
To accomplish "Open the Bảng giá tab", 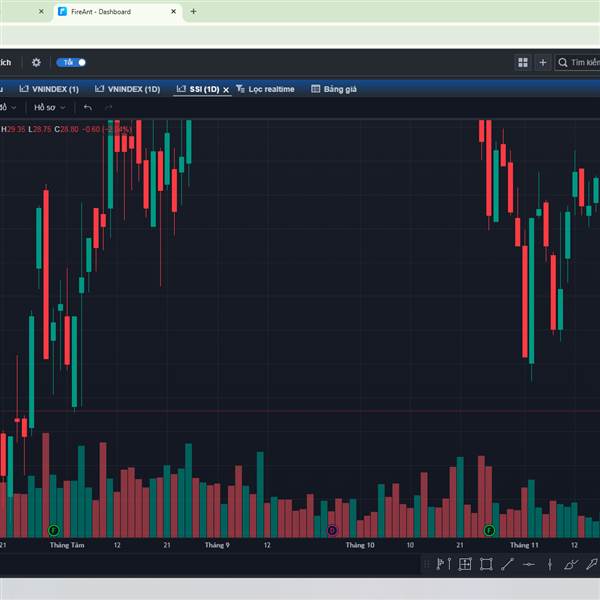I will click(x=334, y=89).
